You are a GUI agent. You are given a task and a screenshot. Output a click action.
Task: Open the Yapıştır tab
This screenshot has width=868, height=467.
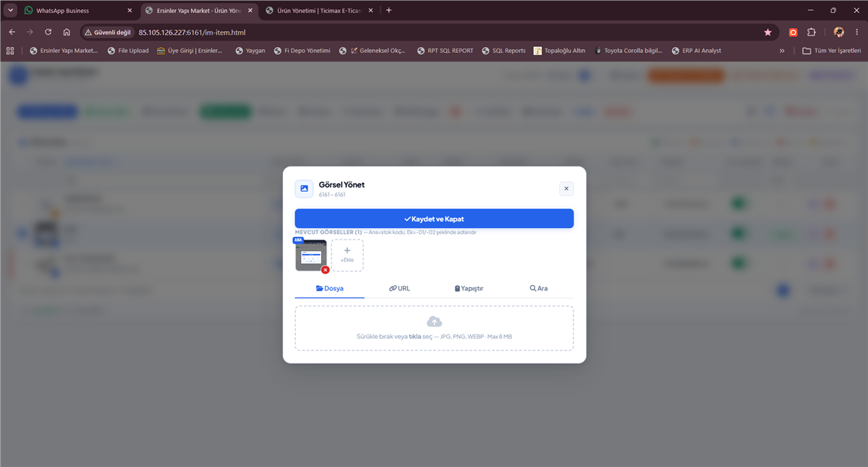click(469, 288)
